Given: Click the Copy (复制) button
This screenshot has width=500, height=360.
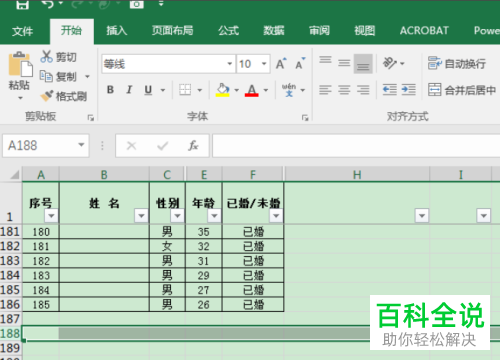Looking at the screenshot, I should (x=59, y=77).
